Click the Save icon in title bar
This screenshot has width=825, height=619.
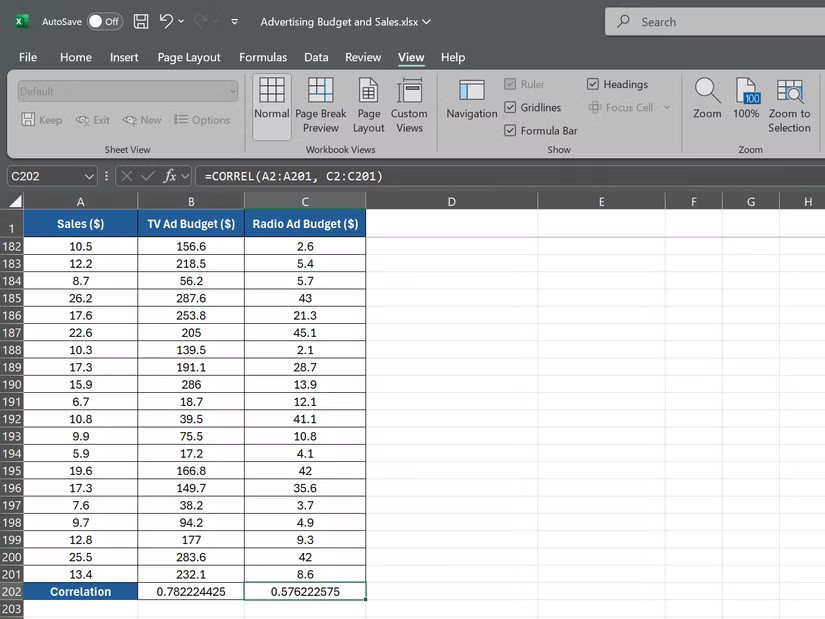141,21
